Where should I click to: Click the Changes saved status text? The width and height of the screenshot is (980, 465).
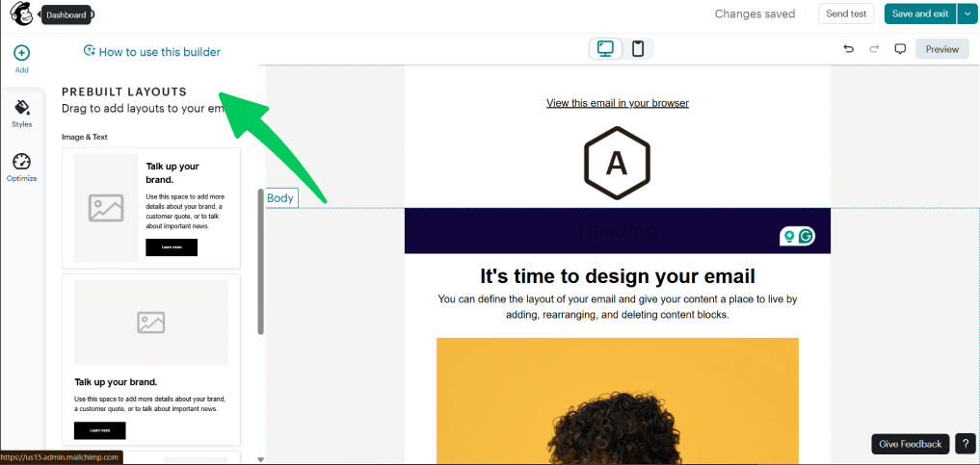point(755,13)
